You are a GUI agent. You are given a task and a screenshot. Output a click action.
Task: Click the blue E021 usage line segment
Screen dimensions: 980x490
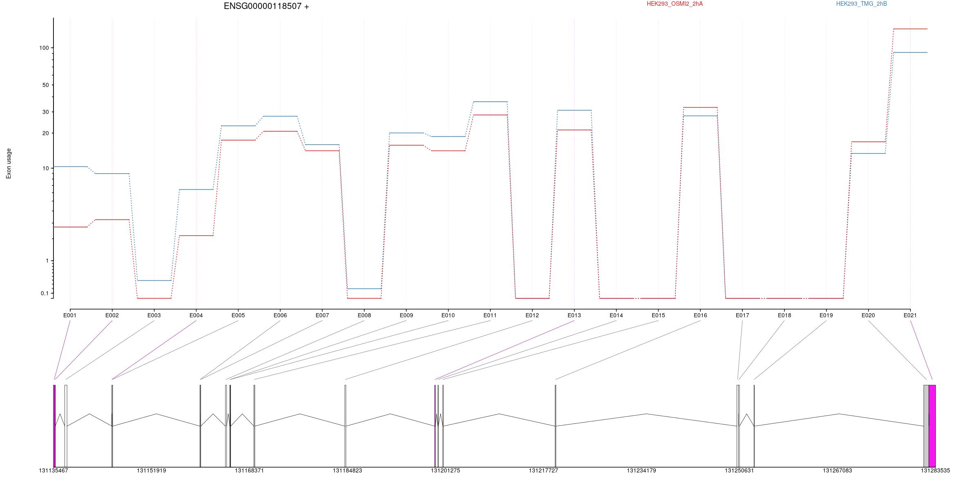pos(910,52)
